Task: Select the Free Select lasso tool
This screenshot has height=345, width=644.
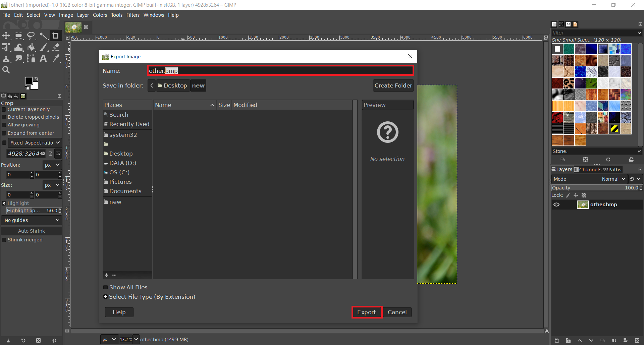Action: (31, 36)
